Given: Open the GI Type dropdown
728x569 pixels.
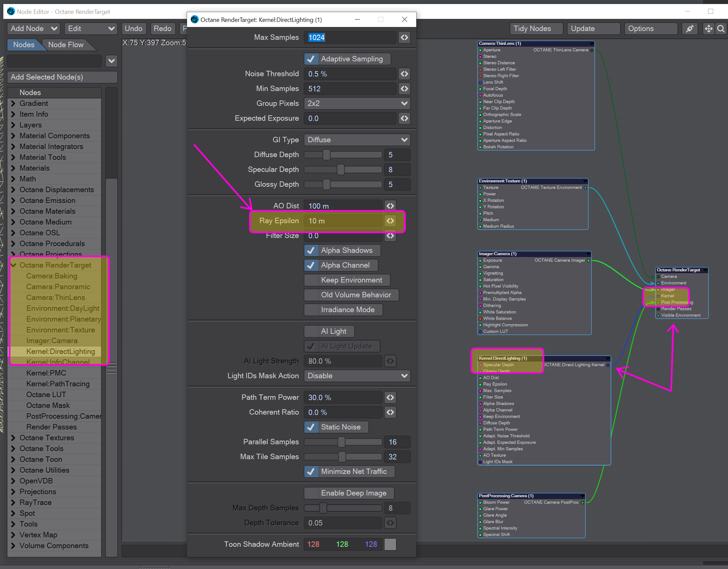Looking at the screenshot, I should click(357, 140).
